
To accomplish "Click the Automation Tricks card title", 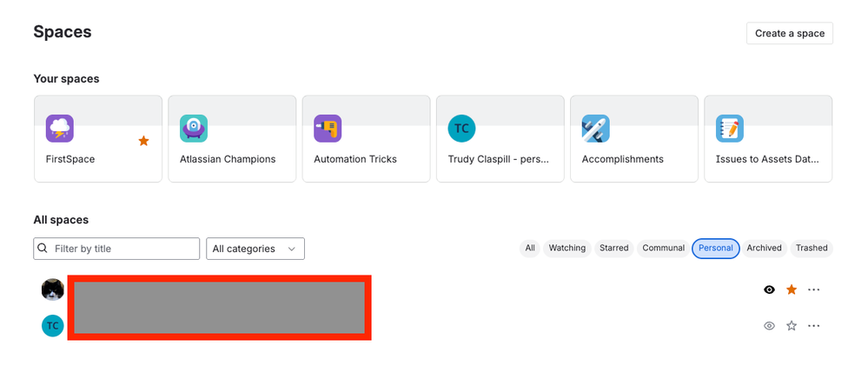I will coord(355,159).
